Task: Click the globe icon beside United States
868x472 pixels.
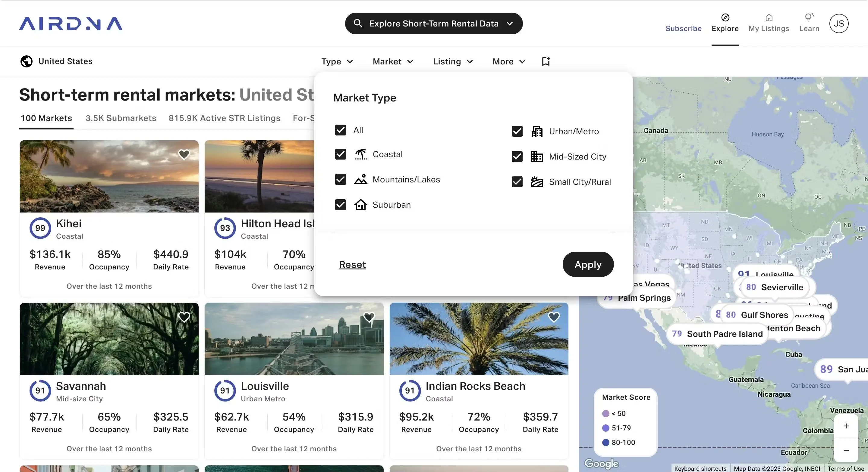Action: coord(27,61)
